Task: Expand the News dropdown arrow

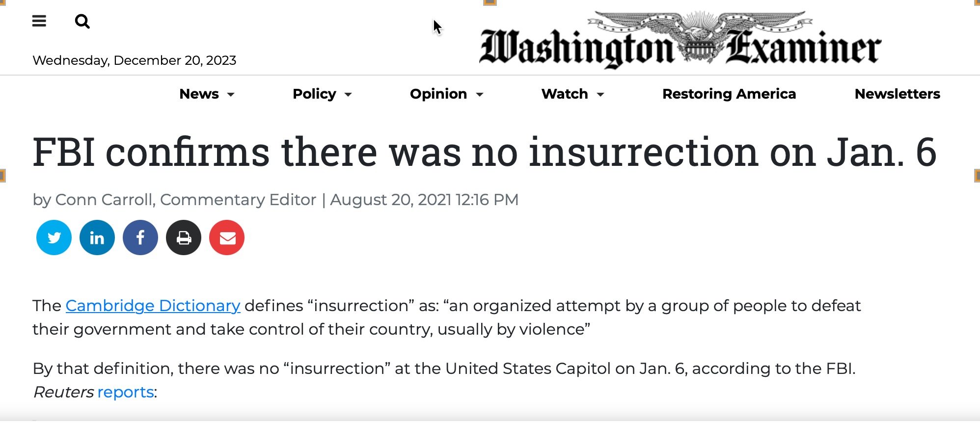Action: click(231, 95)
